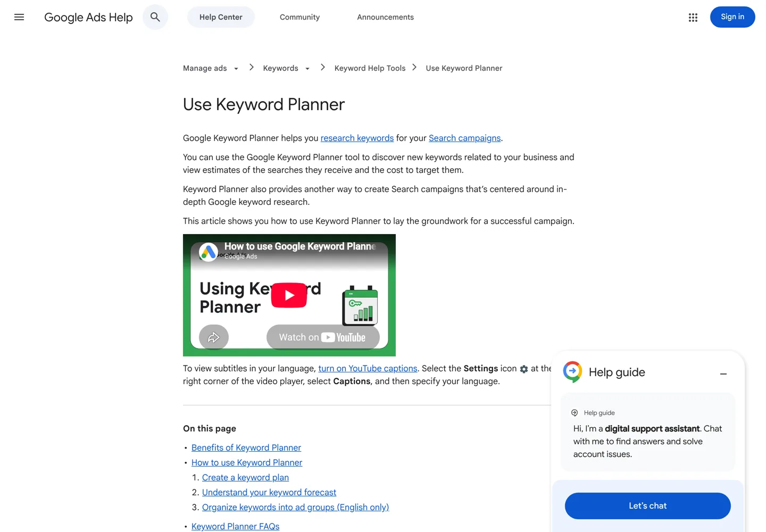The height and width of the screenshot is (532, 766).
Task: Click the Use Keyword Planner page heading
Action: point(264,105)
